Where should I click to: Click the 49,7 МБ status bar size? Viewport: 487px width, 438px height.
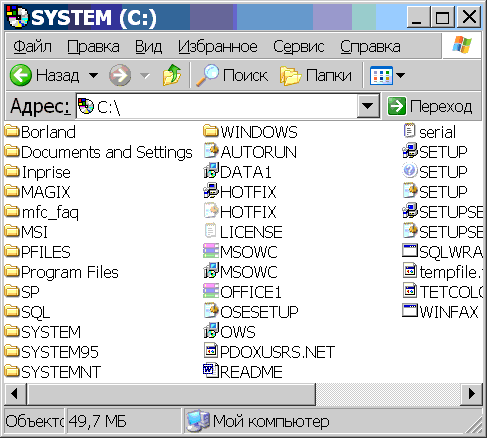tap(98, 421)
